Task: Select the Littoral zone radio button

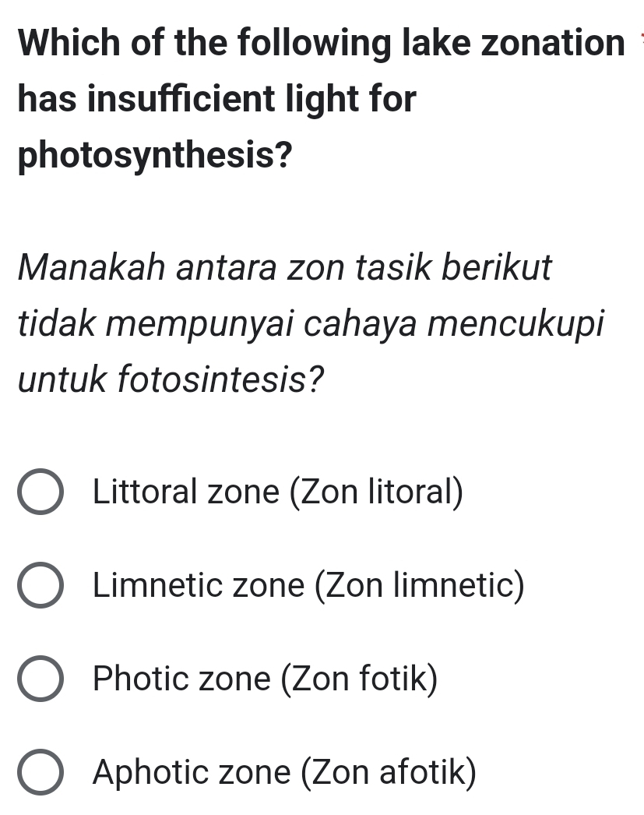Action: click(40, 492)
